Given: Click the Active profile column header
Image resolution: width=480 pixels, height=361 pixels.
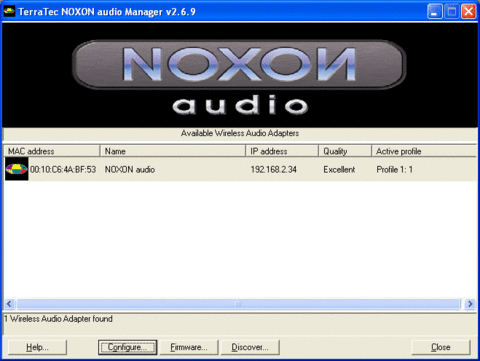Looking at the screenshot, I should pyautogui.click(x=424, y=151).
